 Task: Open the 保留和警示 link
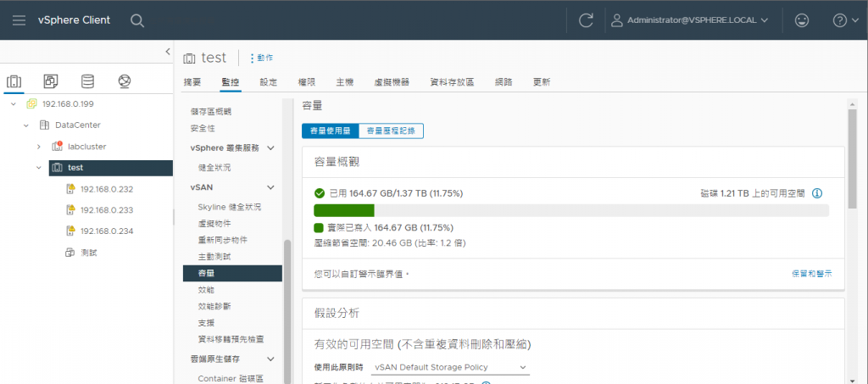point(811,273)
